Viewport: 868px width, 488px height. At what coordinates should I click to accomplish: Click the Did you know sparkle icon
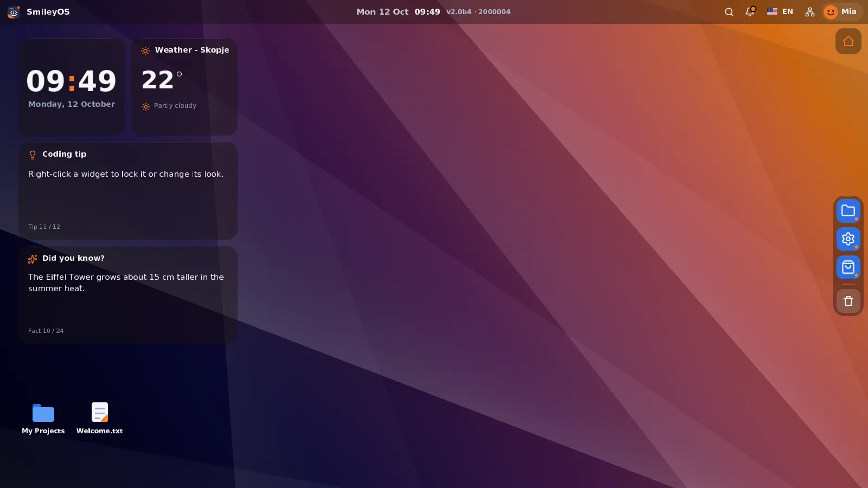(33, 259)
